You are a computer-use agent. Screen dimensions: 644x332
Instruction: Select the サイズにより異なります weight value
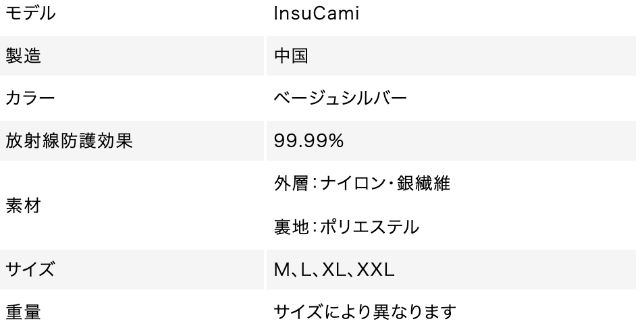point(365,312)
